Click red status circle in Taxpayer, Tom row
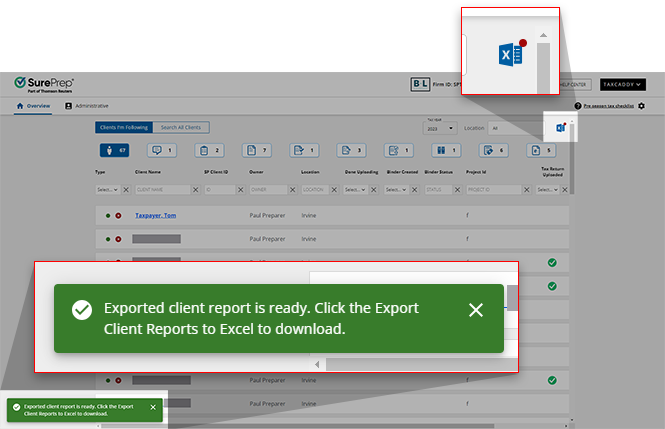This screenshot has height=429, width=665. coord(118,216)
